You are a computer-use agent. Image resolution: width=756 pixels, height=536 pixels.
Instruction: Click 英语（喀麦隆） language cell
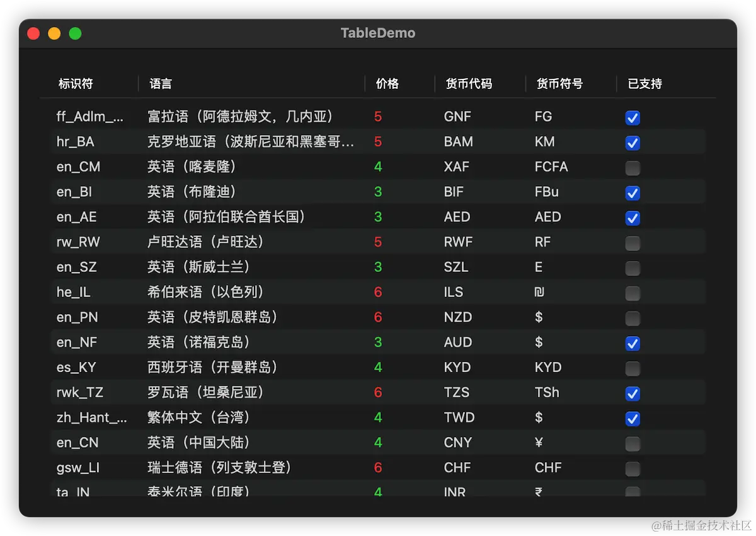pyautogui.click(x=192, y=166)
